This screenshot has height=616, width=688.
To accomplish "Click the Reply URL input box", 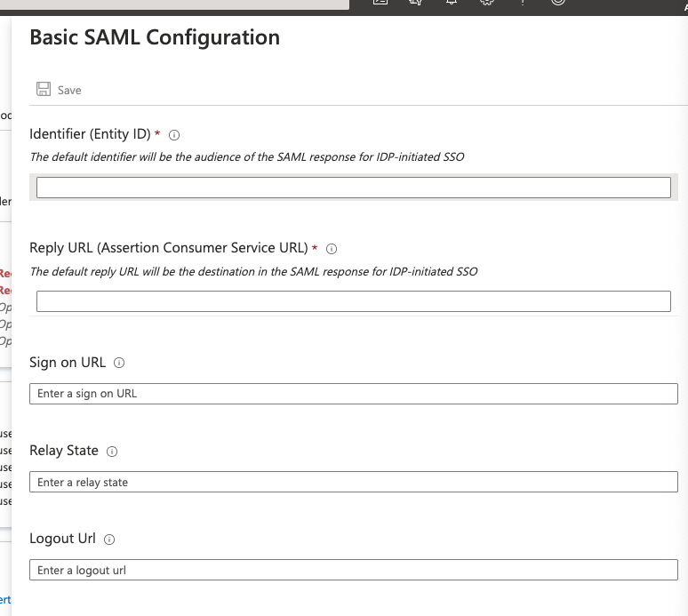I will (353, 301).
